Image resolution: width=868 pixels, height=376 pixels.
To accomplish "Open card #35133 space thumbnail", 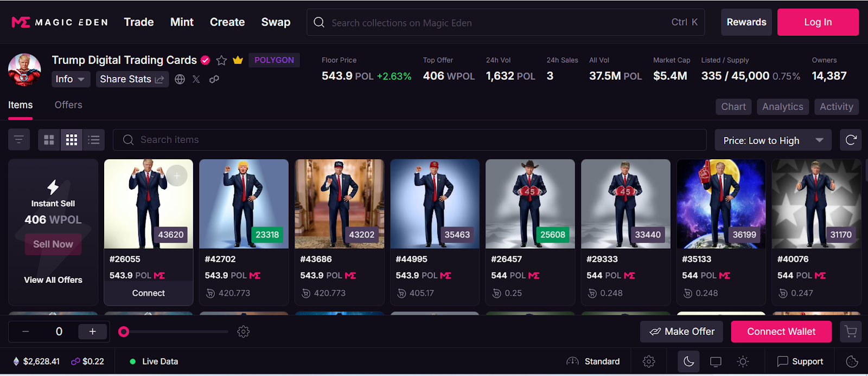I will pyautogui.click(x=721, y=204).
